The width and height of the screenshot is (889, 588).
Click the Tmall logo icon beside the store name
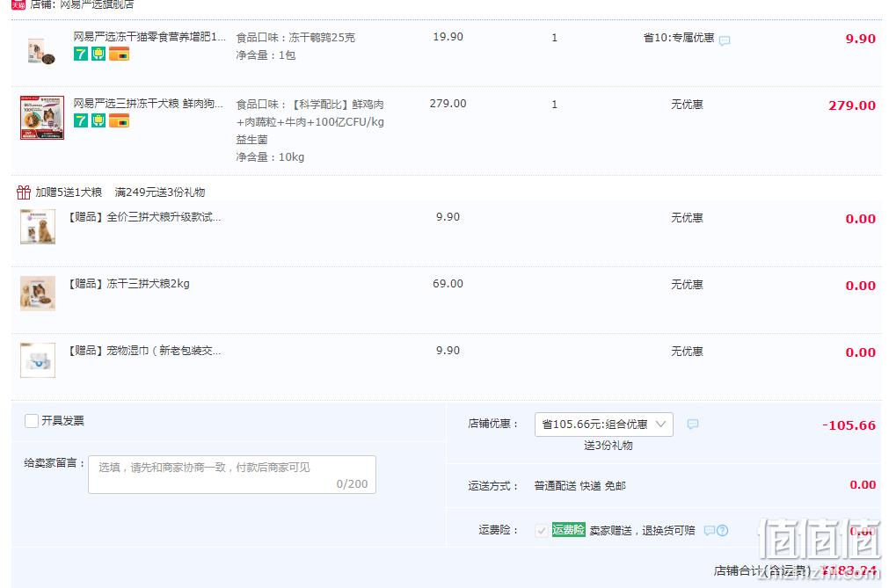pos(18,4)
